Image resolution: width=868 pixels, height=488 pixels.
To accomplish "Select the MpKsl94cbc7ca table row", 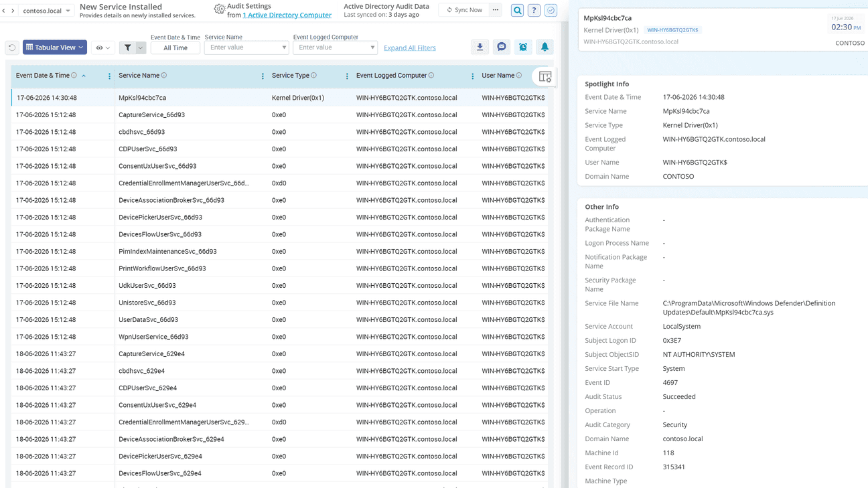I will coord(279,98).
